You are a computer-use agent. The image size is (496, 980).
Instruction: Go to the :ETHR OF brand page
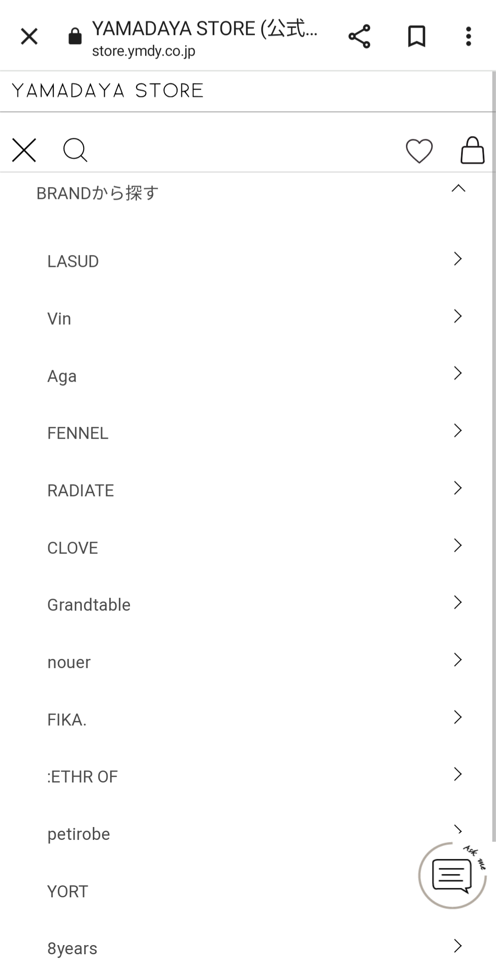(x=248, y=776)
